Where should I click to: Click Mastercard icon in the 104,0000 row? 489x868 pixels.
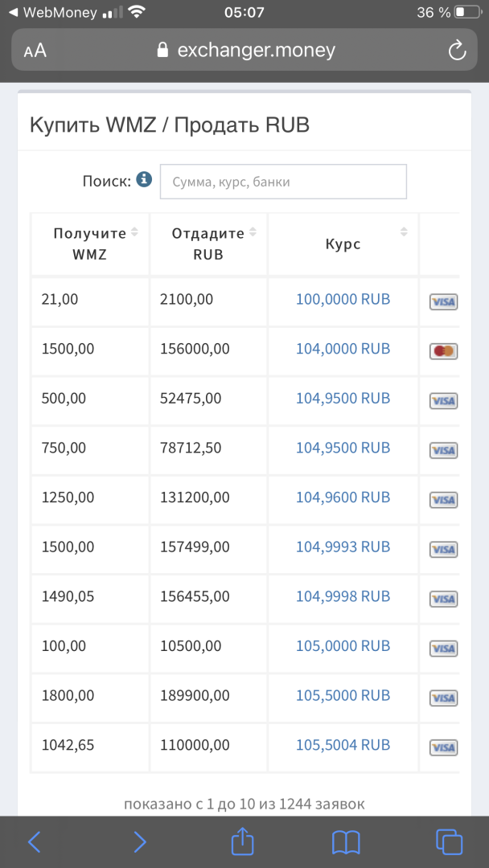point(444,351)
